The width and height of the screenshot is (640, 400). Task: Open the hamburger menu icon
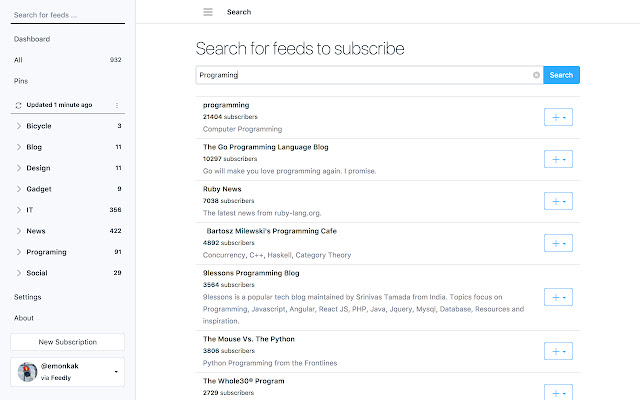pos(208,12)
